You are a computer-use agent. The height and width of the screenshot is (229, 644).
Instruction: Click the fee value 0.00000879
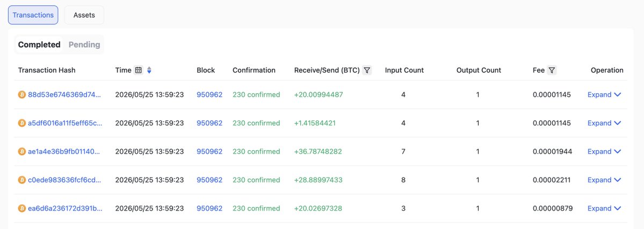click(x=552, y=209)
